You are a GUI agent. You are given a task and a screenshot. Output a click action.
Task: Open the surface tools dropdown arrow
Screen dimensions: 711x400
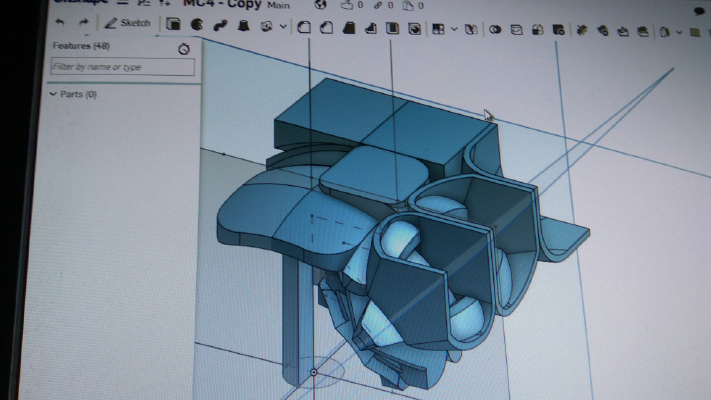679,33
